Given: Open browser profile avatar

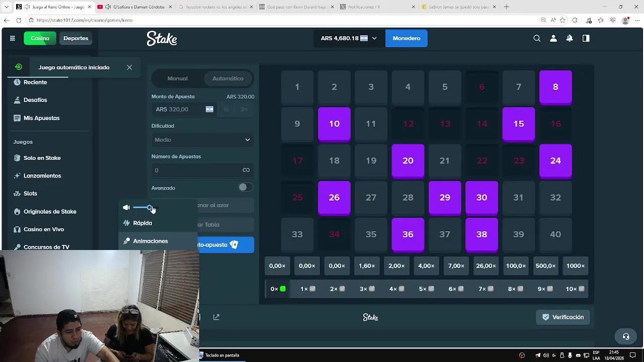Looking at the screenshot, I should (x=625, y=20).
